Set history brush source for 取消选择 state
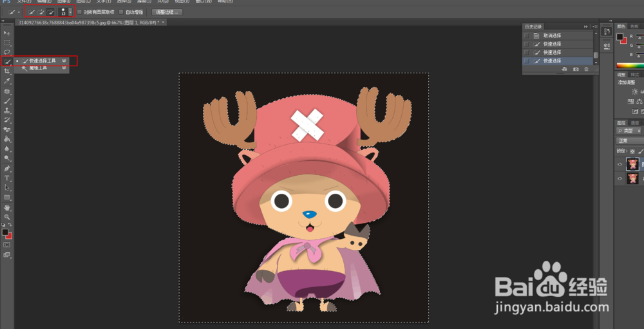 [527, 36]
